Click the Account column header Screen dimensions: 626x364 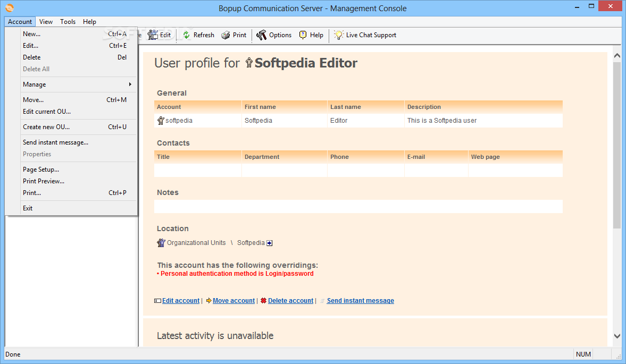point(198,107)
